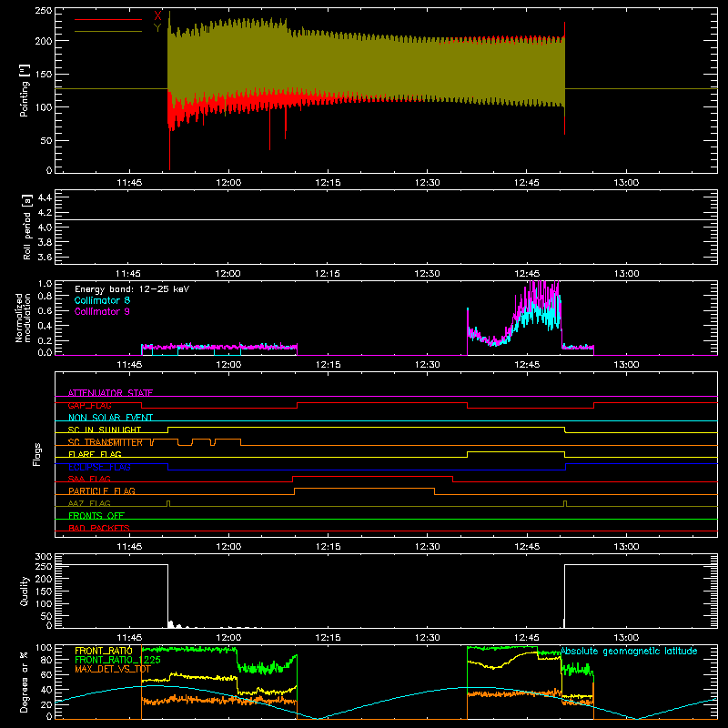The height and width of the screenshot is (728, 728).
Task: Click the 'Absolute geomagnetic latitude' label
Action: [x=629, y=651]
